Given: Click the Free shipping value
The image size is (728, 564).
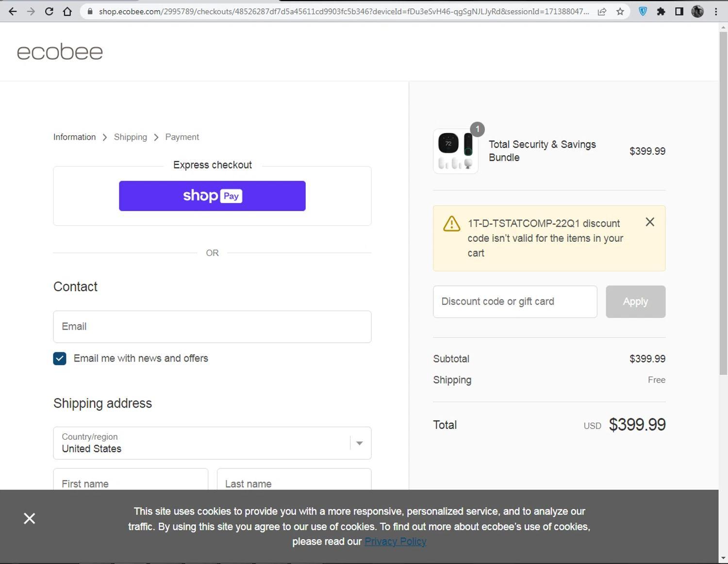Looking at the screenshot, I should coord(656,380).
